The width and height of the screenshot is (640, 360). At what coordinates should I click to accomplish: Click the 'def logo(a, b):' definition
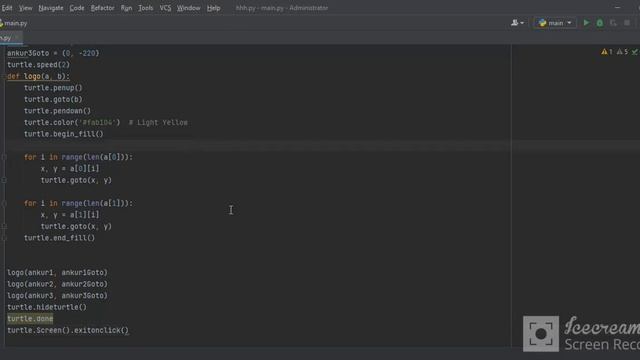click(38, 76)
